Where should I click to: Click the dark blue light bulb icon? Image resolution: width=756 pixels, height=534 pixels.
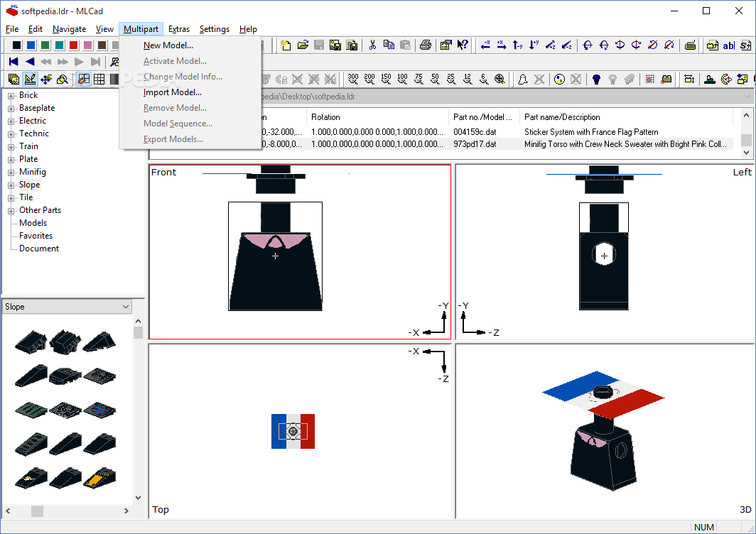click(x=596, y=79)
